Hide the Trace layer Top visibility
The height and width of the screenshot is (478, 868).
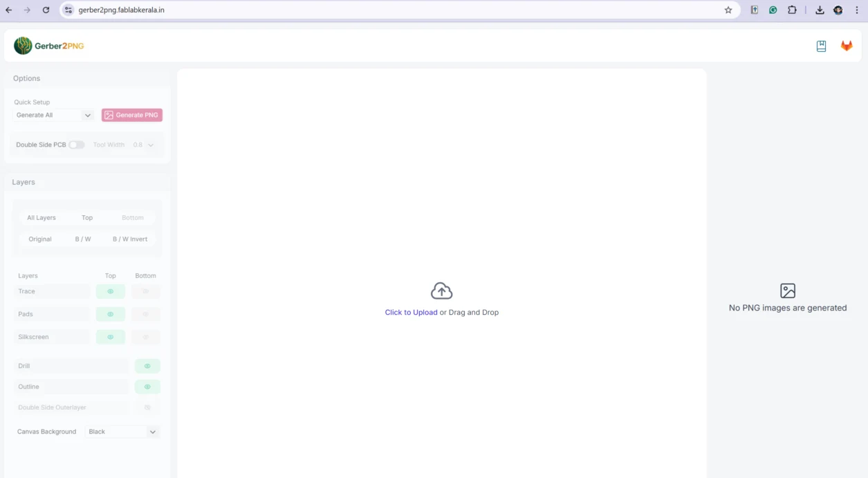coord(110,291)
